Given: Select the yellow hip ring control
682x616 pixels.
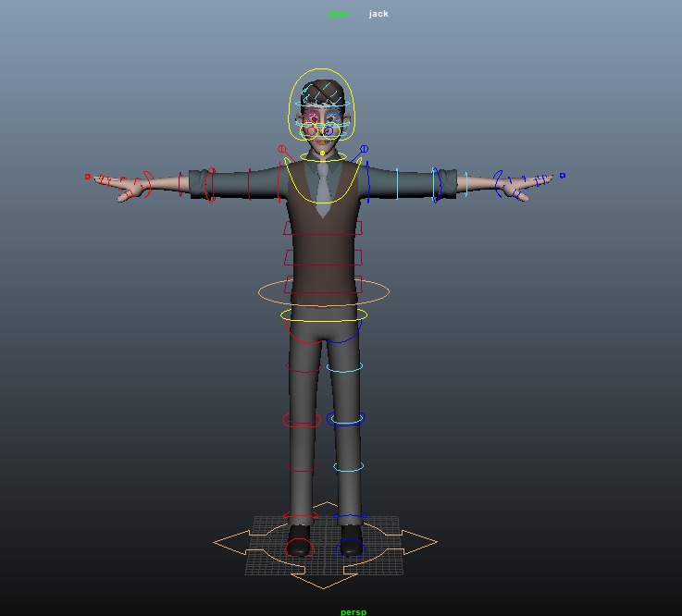Looking at the screenshot, I should tap(284, 315).
